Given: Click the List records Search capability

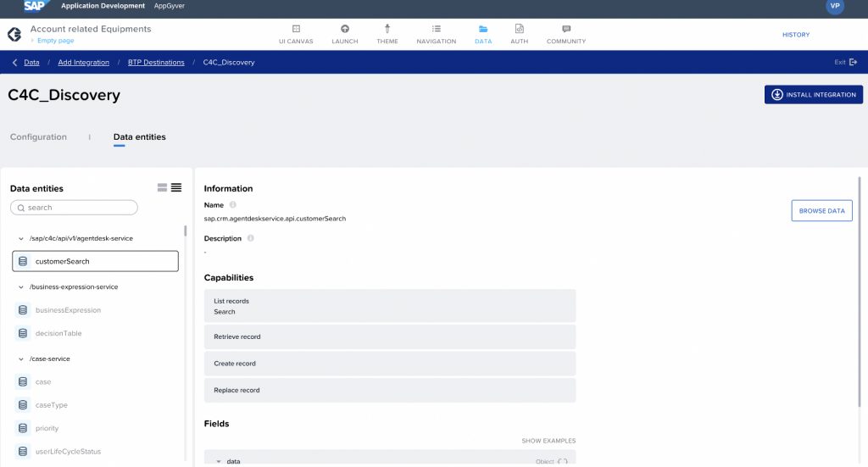Looking at the screenshot, I should tap(390, 306).
